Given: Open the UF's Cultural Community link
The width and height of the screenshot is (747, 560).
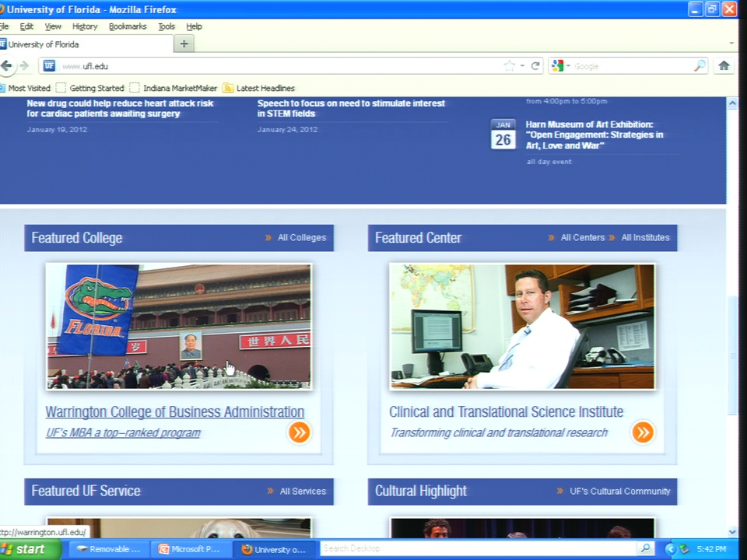Looking at the screenshot, I should (620, 491).
